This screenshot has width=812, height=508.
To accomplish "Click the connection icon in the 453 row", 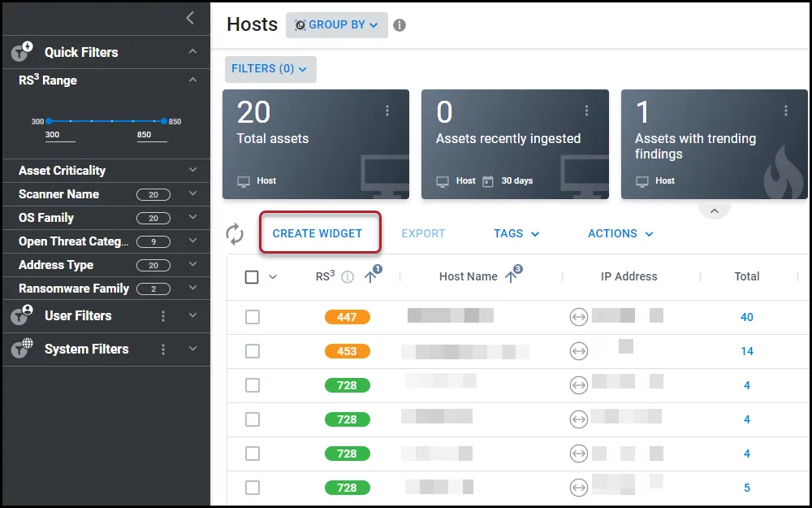I will click(578, 351).
